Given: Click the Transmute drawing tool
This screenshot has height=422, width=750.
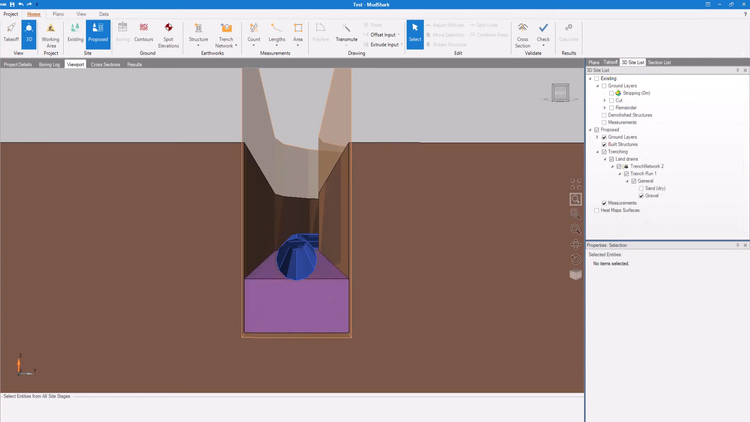Looking at the screenshot, I should 346,34.
